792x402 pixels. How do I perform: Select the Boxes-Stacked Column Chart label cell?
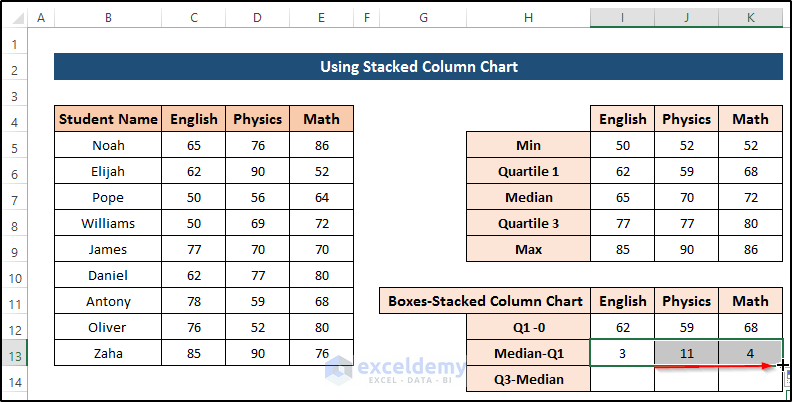pos(484,301)
